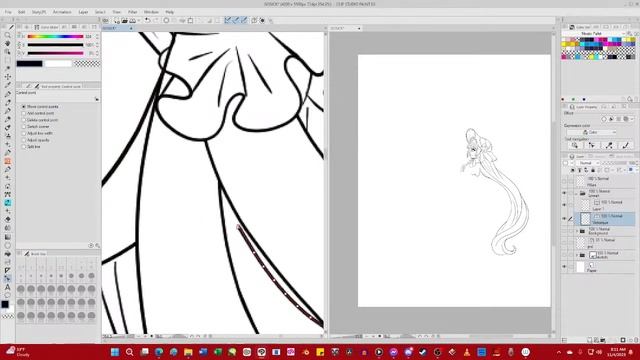Select Split line radio option
The image size is (640, 360).
point(24,147)
